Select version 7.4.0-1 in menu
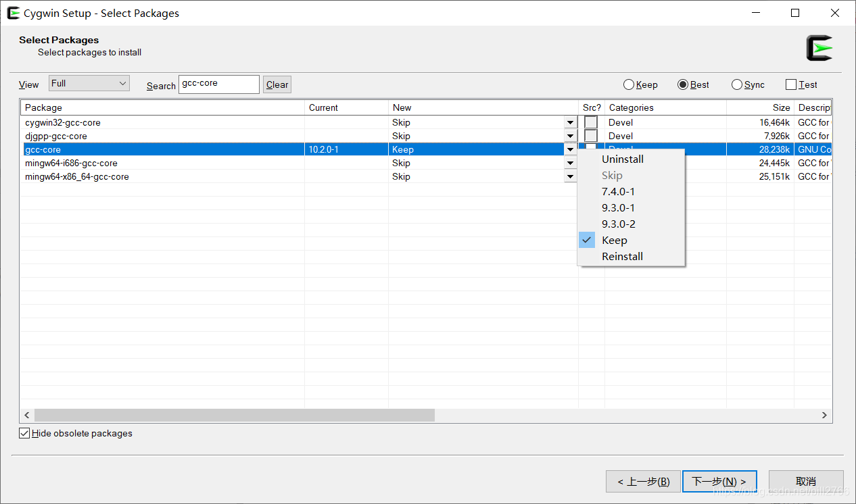This screenshot has width=856, height=504. tap(631, 192)
